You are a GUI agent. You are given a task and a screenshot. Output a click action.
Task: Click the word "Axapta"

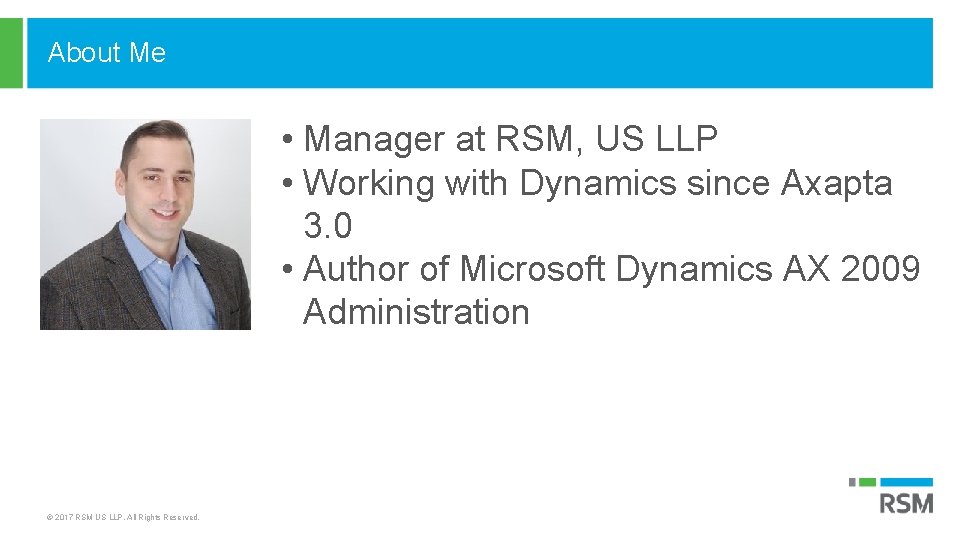click(836, 183)
